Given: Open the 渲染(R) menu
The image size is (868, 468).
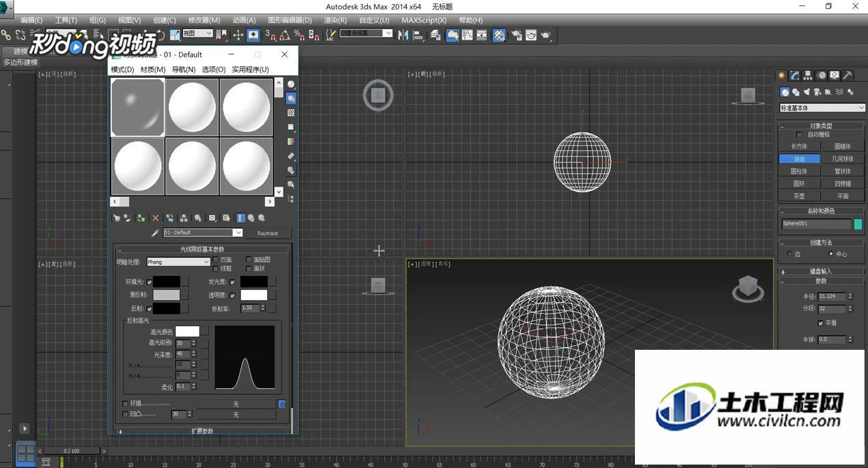Looking at the screenshot, I should click(335, 20).
